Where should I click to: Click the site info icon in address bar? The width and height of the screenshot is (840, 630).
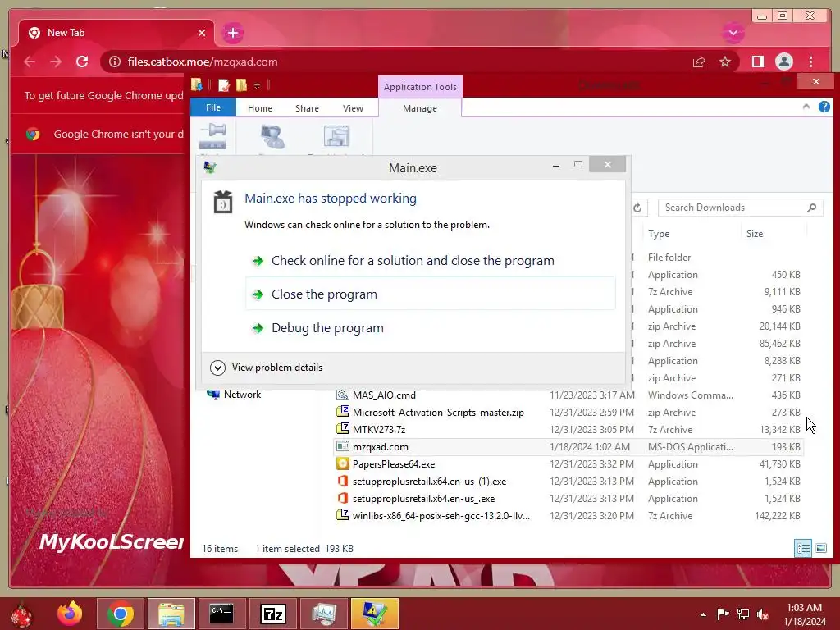pos(115,62)
